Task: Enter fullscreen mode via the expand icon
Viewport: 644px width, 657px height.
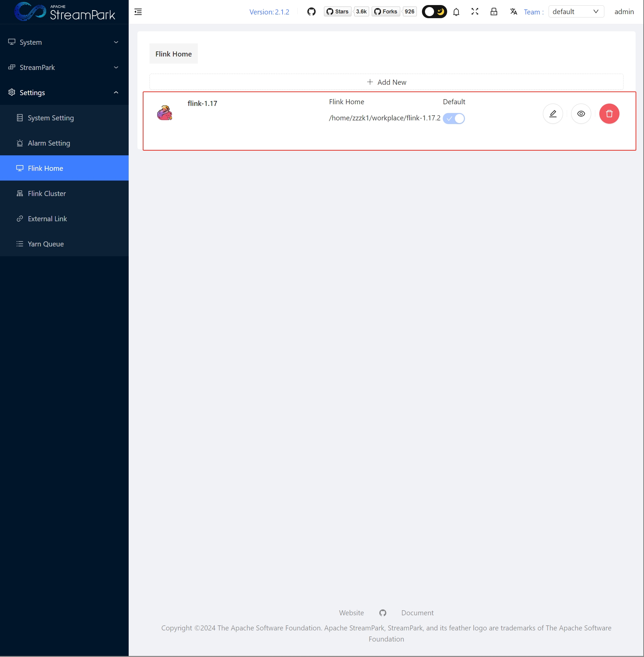Action: click(475, 12)
